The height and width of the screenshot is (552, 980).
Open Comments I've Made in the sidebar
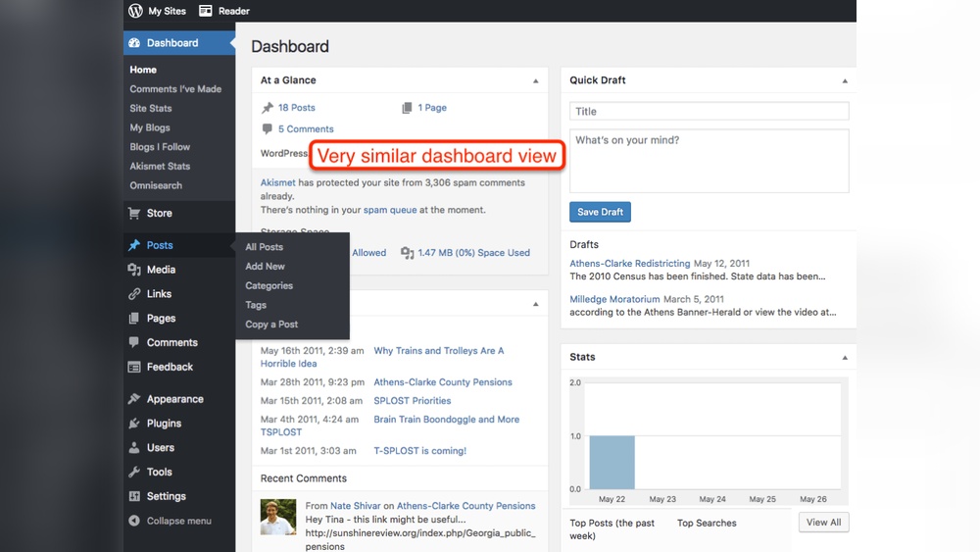point(175,89)
